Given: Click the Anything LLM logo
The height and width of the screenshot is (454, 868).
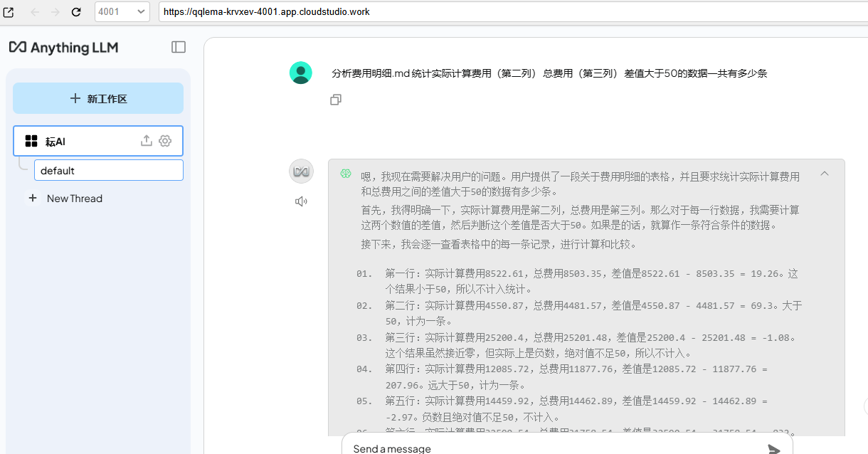Looking at the screenshot, I should click(64, 47).
